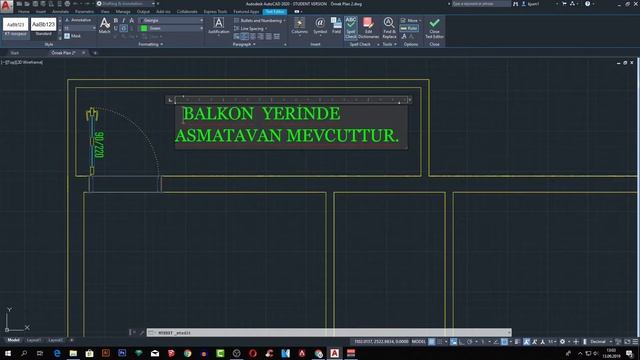
Task: Open the Annotate ribbon tab
Action: click(x=60, y=11)
